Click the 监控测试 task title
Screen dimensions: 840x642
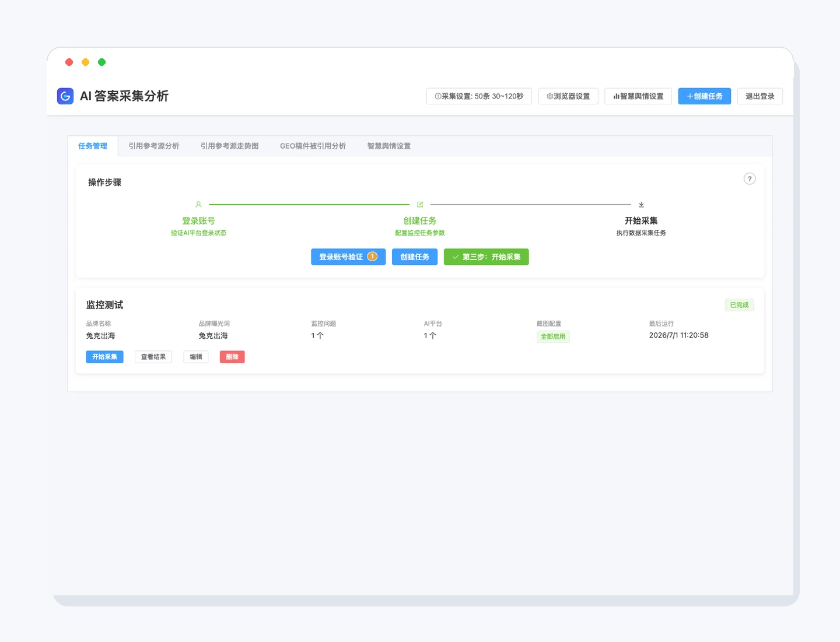[x=105, y=305]
